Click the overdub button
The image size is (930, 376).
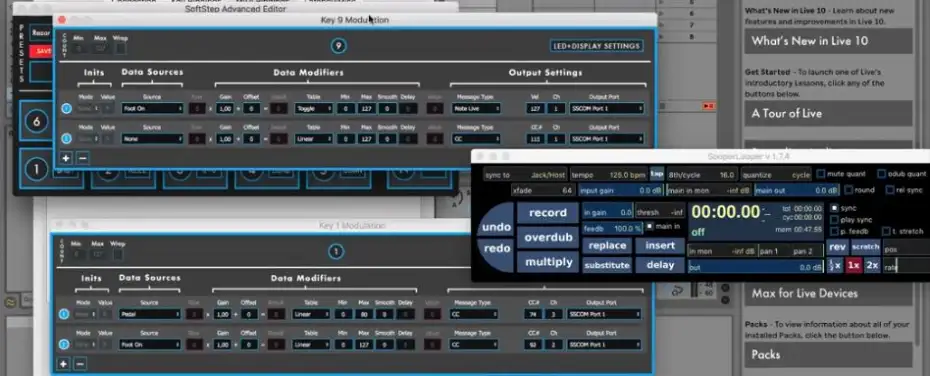[547, 237]
